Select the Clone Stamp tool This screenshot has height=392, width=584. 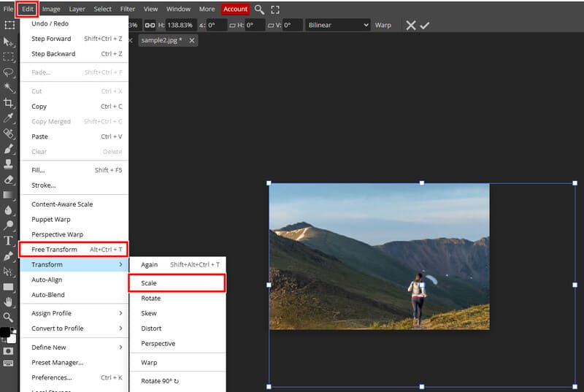coord(8,164)
